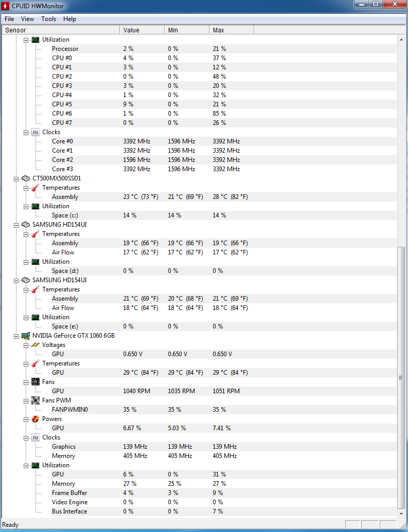408x532 pixels.
Task: Collapse the GPU Utilization section
Action: coord(26,465)
